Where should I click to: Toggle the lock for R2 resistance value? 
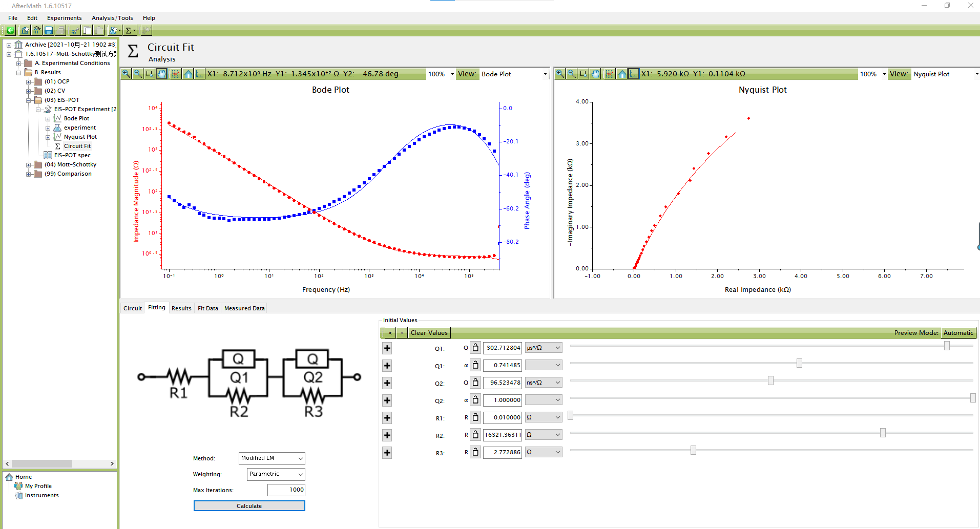[x=475, y=435]
